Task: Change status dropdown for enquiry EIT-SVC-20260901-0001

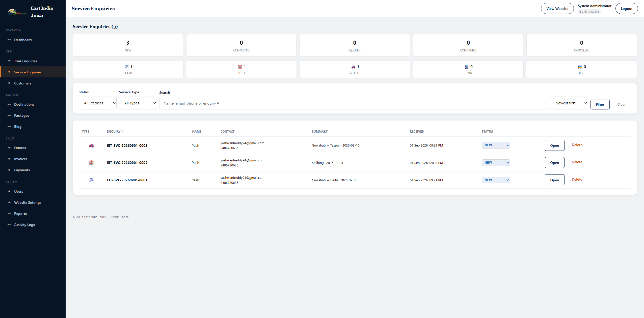Action: [496, 180]
